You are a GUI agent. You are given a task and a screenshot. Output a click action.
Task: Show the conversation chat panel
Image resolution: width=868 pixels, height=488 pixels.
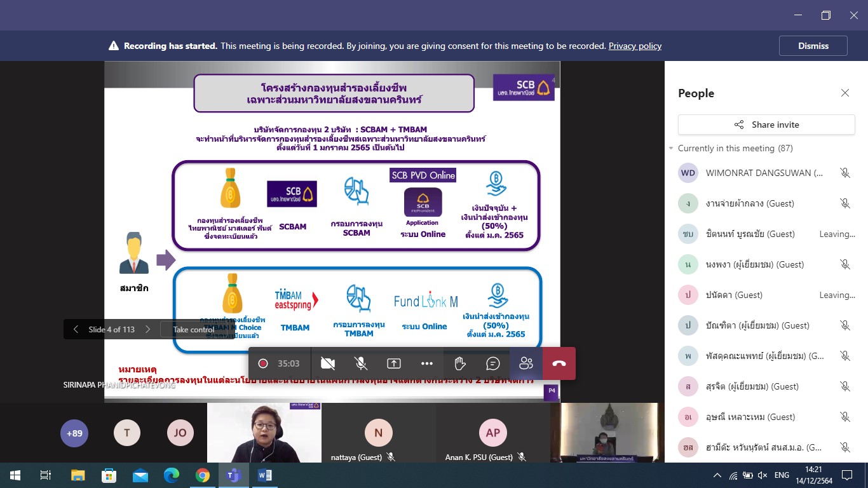[x=493, y=363]
